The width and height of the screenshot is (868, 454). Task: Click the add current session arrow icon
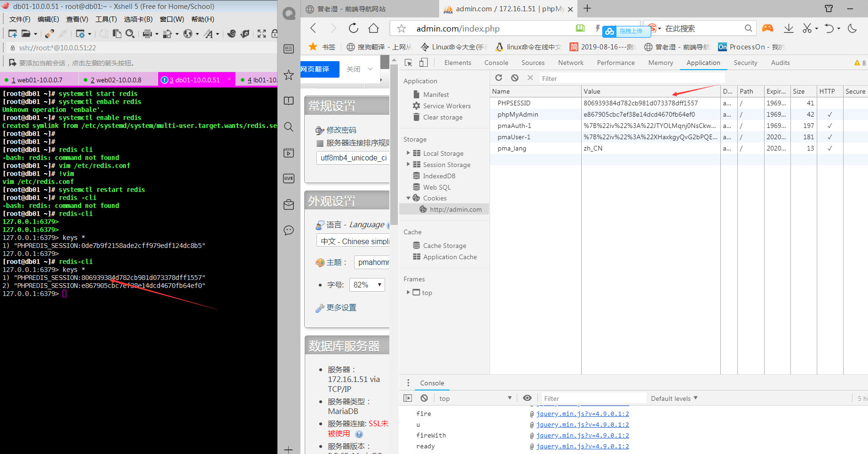click(12, 63)
